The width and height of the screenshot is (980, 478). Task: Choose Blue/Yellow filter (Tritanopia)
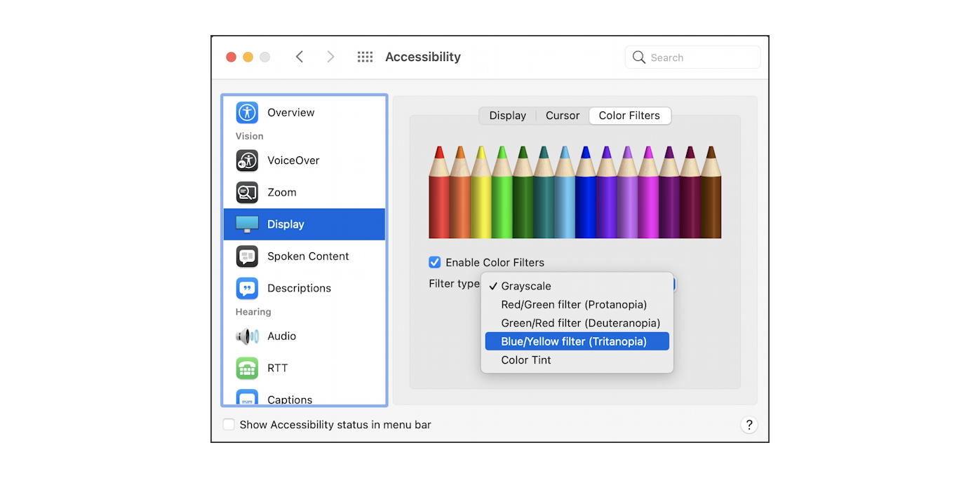[577, 341]
